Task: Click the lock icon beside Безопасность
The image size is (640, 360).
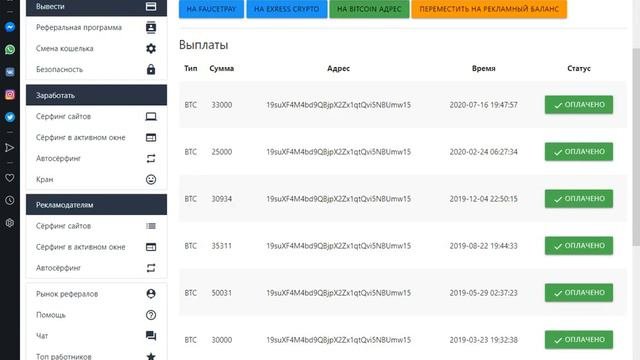Action: click(151, 69)
